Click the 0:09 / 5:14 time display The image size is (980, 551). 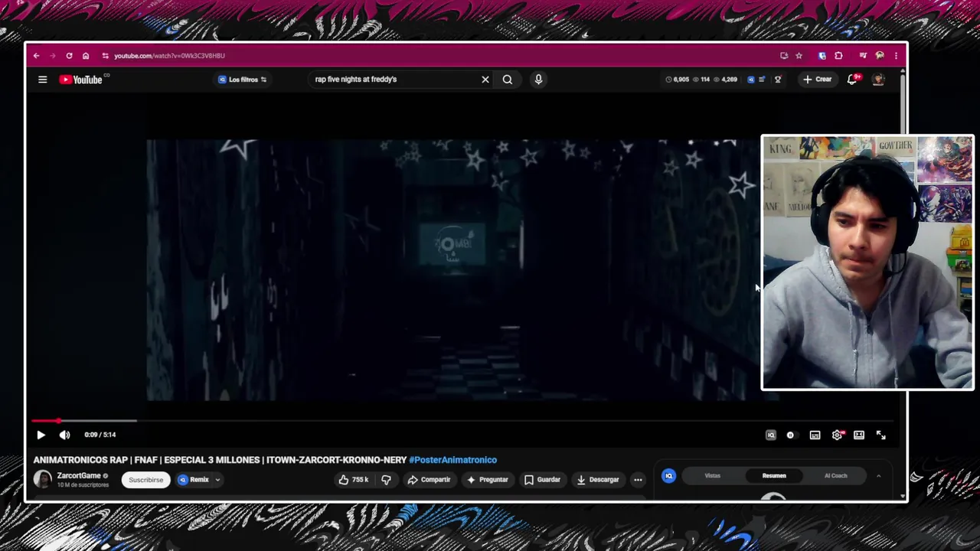[x=100, y=435]
